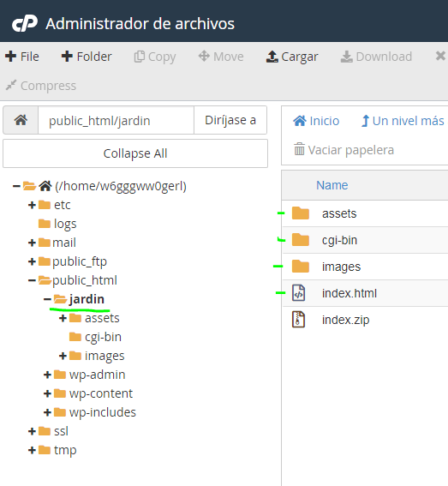Image resolution: width=448 pixels, height=486 pixels.
Task: Click the public_html/jardin path field
Action: point(116,120)
